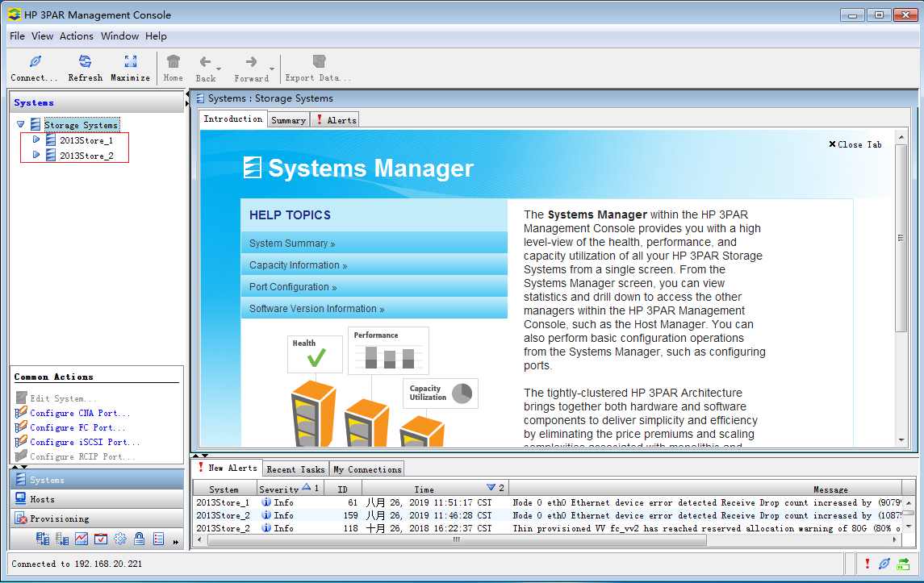
Task: Show more navigation buttons with double arrow
Action: click(176, 541)
